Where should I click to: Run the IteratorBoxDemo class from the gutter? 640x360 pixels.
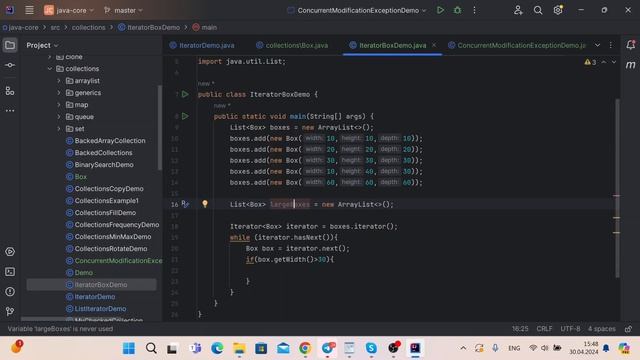[185, 94]
